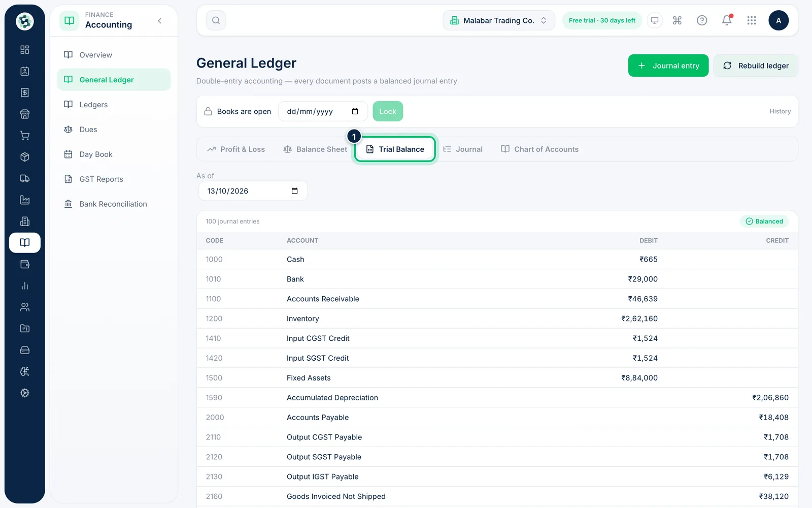Open the apps grid launcher icon
Screen dimensions: 812x508
click(x=752, y=20)
